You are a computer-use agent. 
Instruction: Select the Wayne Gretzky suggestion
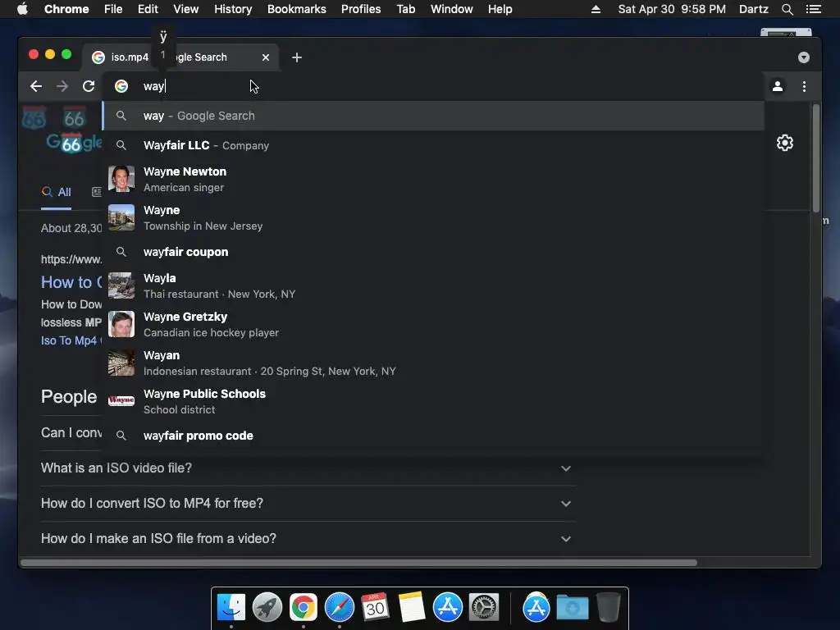coord(433,324)
